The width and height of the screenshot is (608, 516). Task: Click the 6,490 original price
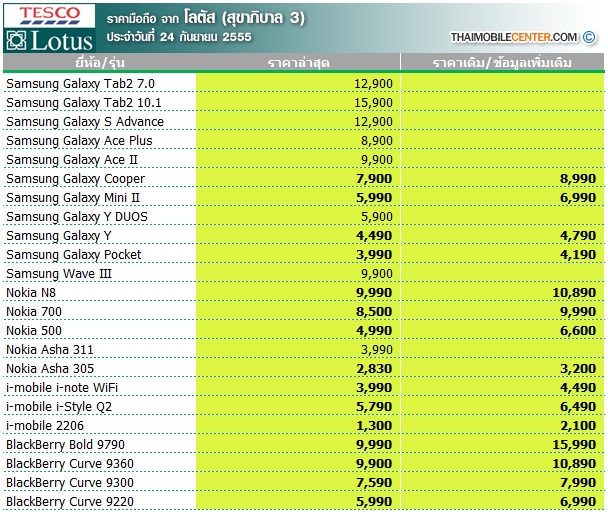tap(578, 407)
